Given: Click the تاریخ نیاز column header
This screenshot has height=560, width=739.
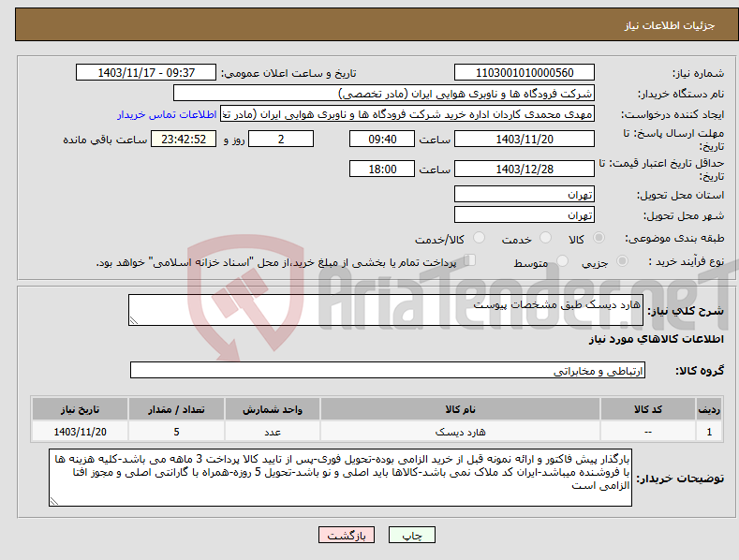Looking at the screenshot, I should 81,409.
